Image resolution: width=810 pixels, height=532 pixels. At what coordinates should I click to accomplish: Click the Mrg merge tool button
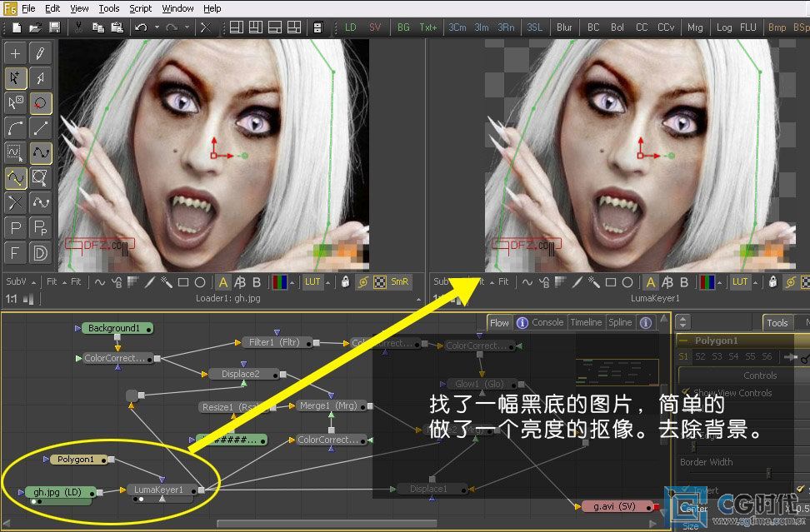coord(695,27)
